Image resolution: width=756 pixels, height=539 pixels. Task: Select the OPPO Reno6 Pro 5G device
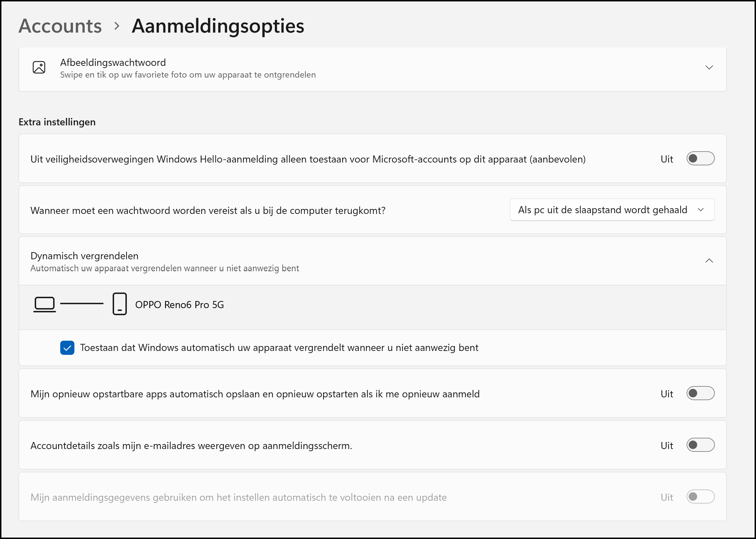180,305
